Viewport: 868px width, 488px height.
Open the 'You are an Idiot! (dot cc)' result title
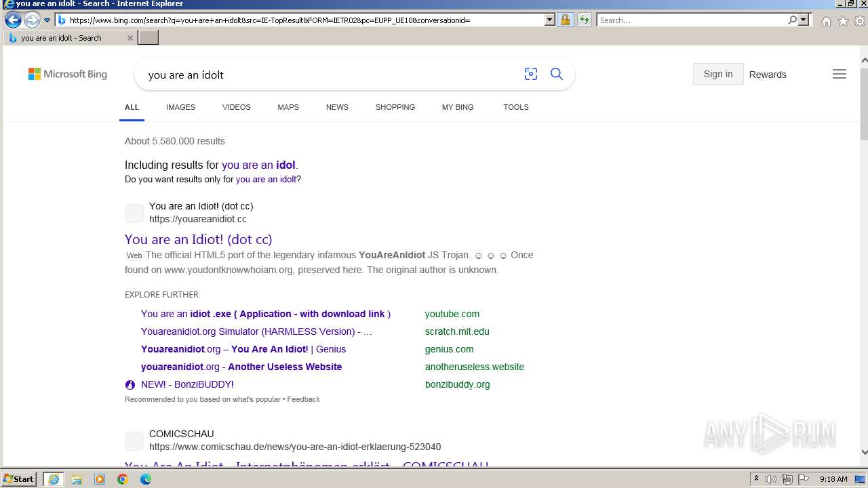click(x=198, y=239)
